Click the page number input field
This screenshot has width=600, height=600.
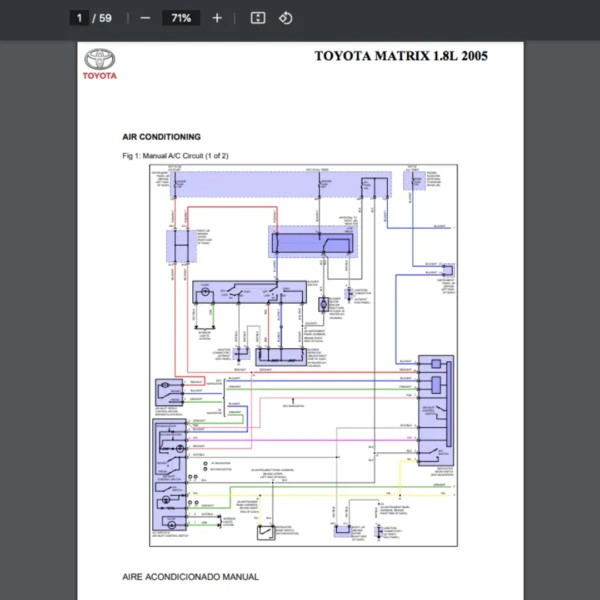tap(79, 18)
